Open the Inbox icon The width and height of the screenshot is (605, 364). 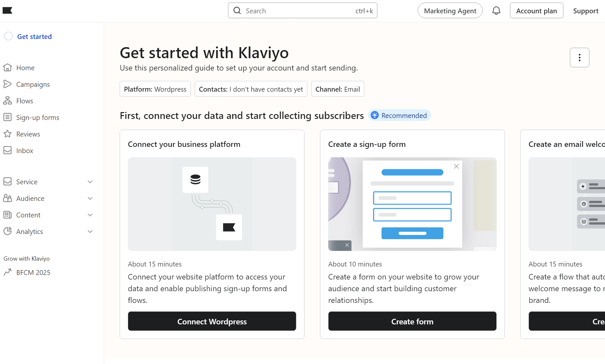coord(8,150)
